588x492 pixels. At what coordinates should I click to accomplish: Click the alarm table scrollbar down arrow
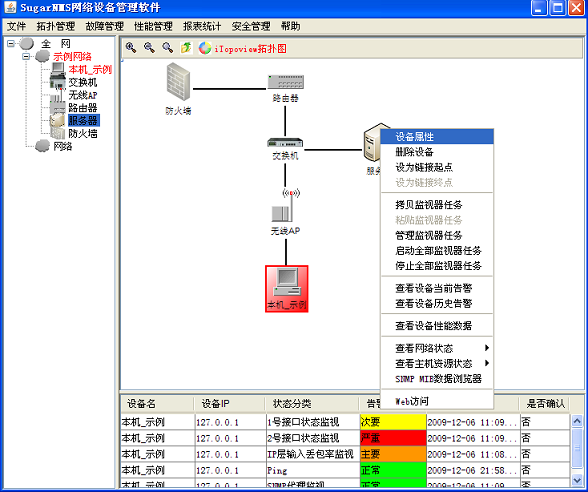click(x=577, y=479)
